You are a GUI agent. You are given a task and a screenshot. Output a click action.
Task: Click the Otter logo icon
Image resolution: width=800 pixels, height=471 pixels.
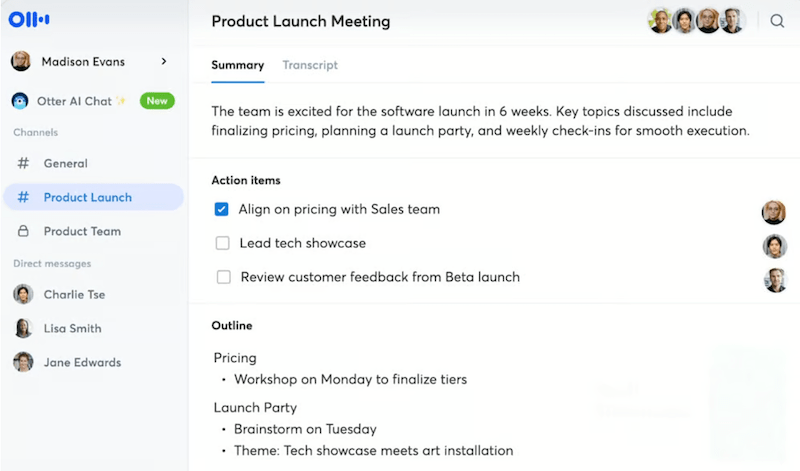pos(29,19)
